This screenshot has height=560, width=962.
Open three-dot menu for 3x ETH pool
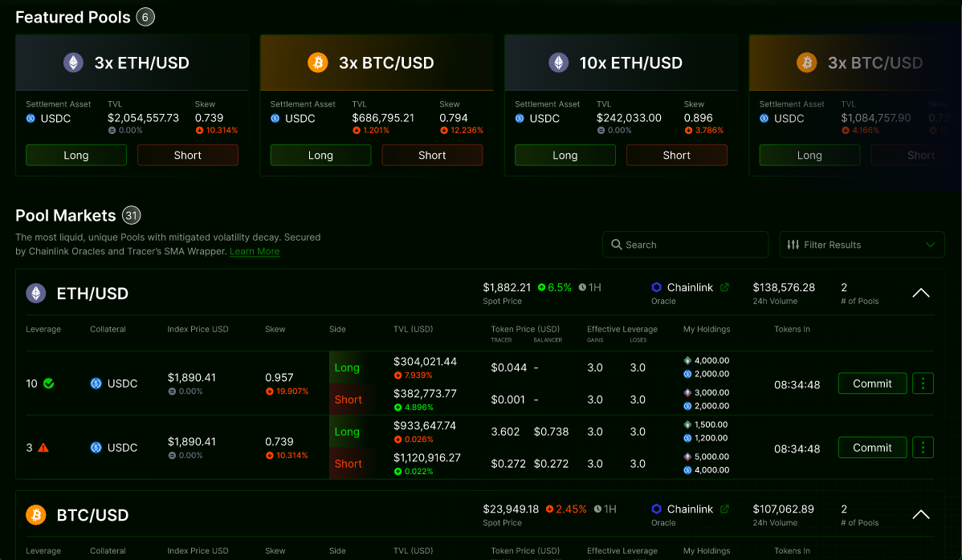tap(923, 448)
